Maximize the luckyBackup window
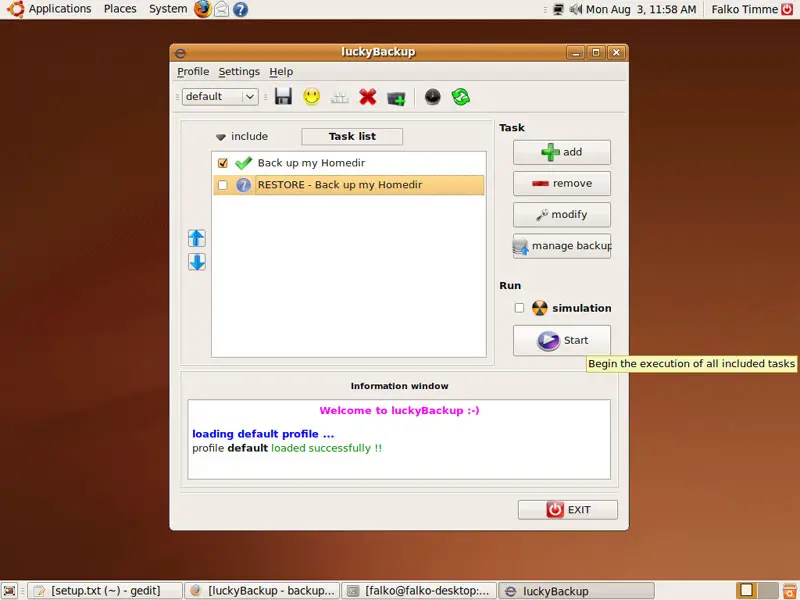 (x=596, y=53)
